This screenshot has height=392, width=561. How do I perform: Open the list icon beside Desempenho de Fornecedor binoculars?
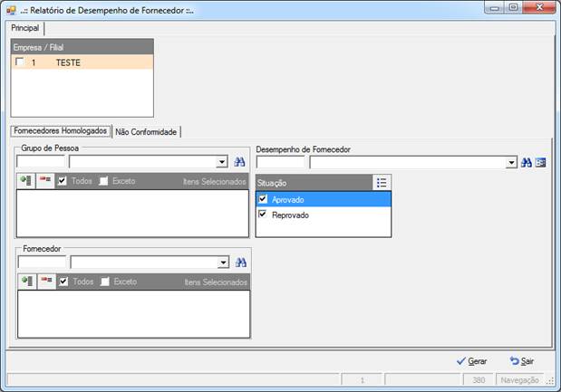[540, 163]
